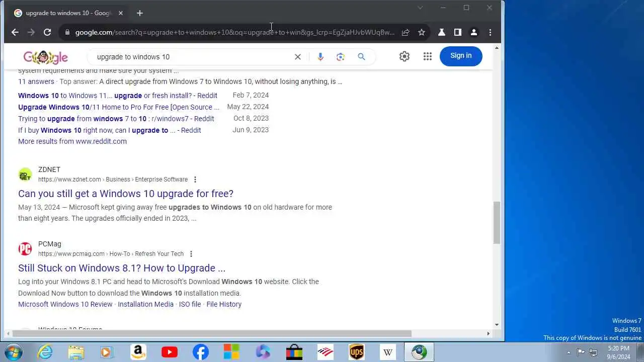Reload the current Google search page

click(47, 32)
